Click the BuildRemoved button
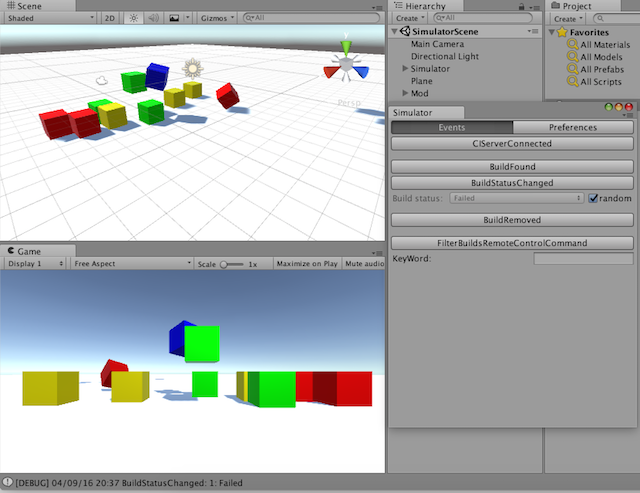This screenshot has height=493, width=640. tap(512, 220)
